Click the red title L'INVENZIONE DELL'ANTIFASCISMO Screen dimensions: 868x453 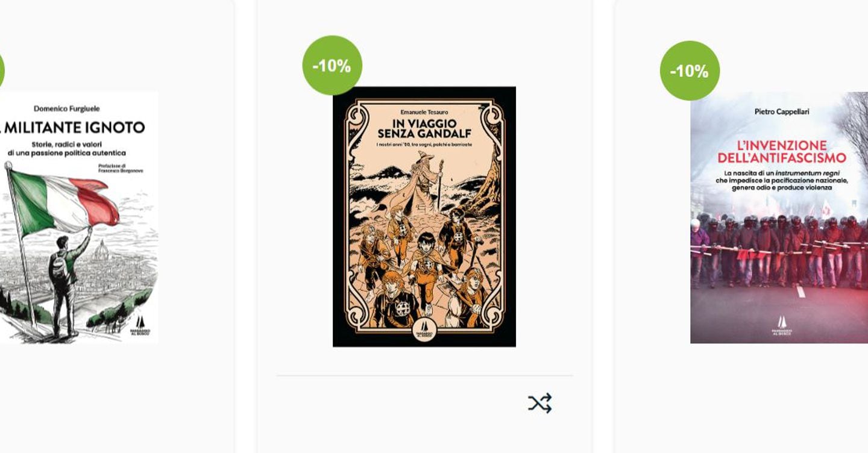782,152
